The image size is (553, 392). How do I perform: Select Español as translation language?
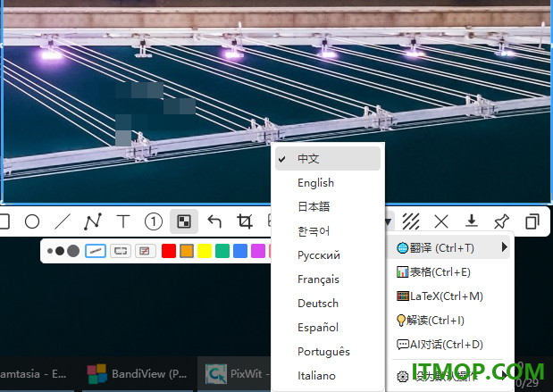328,328
